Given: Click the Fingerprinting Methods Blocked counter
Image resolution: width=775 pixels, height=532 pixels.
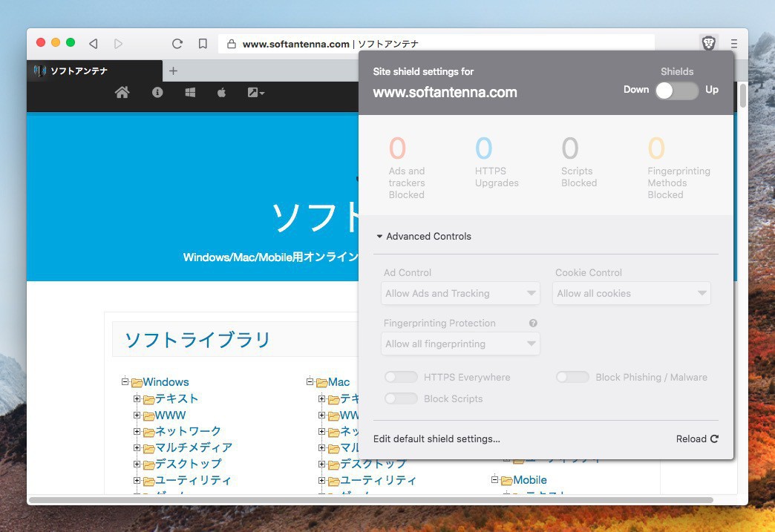Looking at the screenshot, I should (x=678, y=168).
